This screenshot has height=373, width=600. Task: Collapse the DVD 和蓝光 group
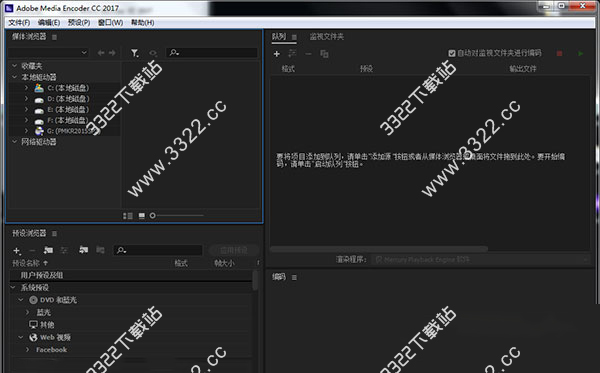pos(21,300)
